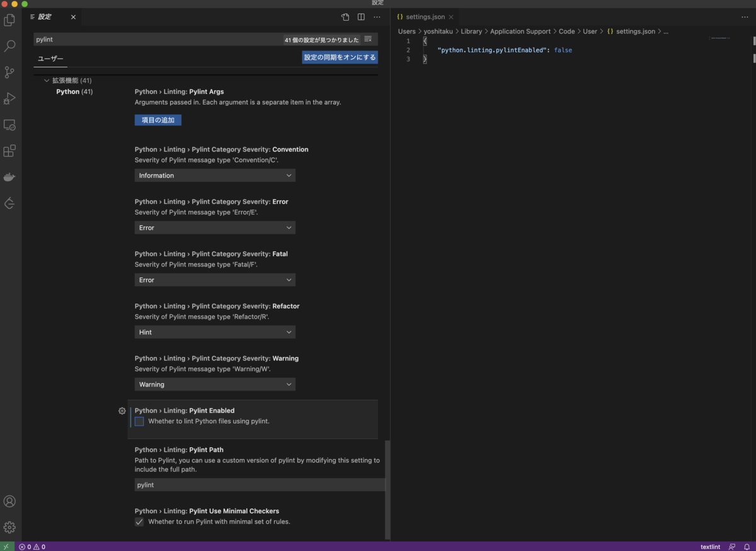Click 設定の同期をオンにする button
The width and height of the screenshot is (756, 551).
tap(340, 57)
